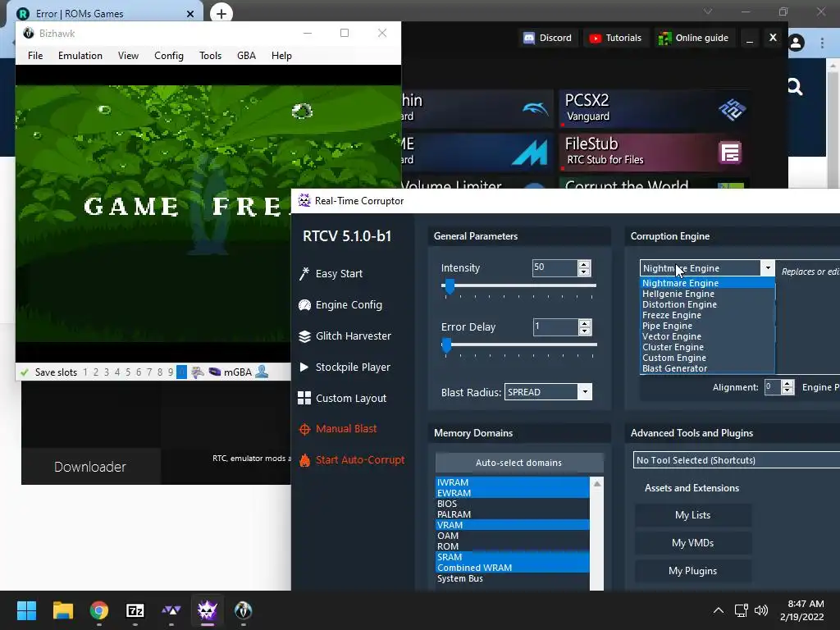The height and width of the screenshot is (630, 840).
Task: Click the Error Delay slider handle
Action: tap(446, 345)
